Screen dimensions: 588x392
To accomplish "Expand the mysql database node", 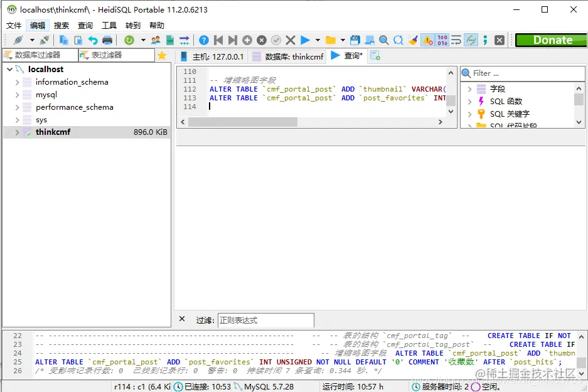I will [17, 95].
